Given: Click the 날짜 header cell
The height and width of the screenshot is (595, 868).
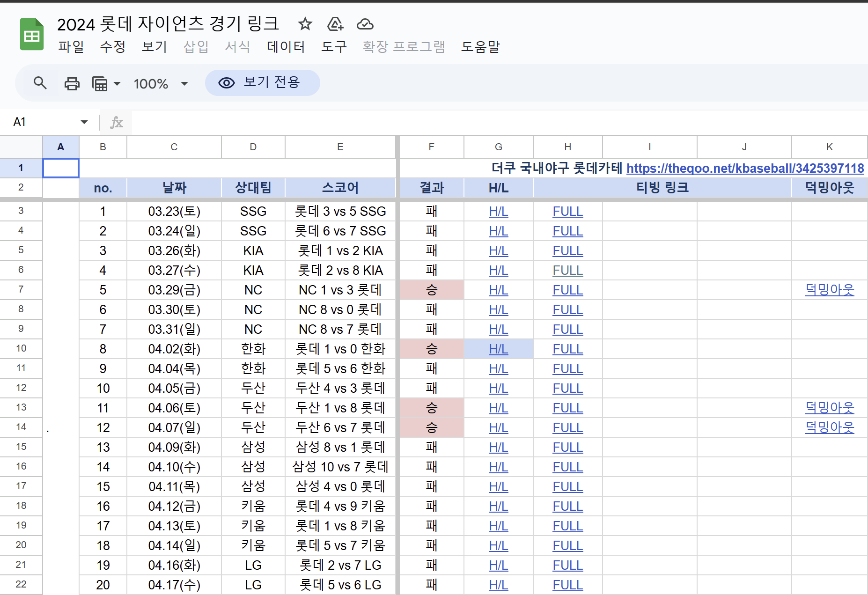Looking at the screenshot, I should (174, 188).
